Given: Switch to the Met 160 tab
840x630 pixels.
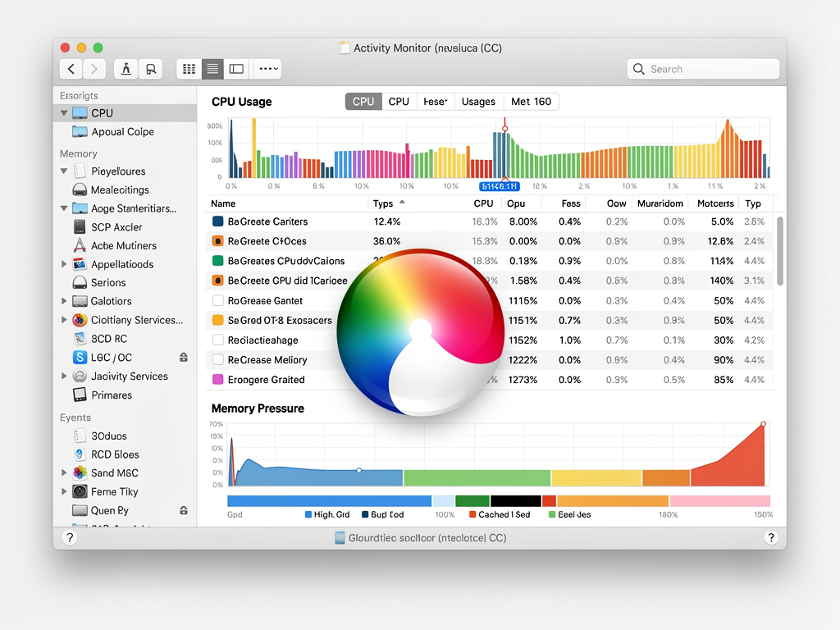Looking at the screenshot, I should tap(531, 101).
